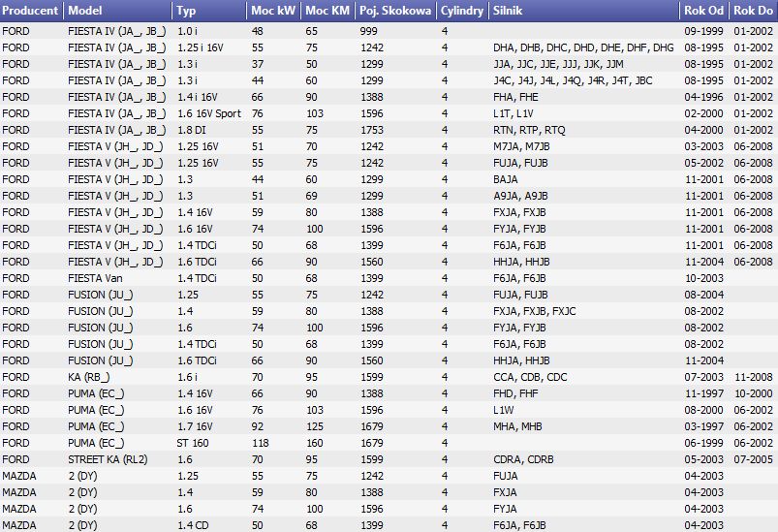
Task: Select the '1.6 16V Sport' type cell
Action: [209, 113]
